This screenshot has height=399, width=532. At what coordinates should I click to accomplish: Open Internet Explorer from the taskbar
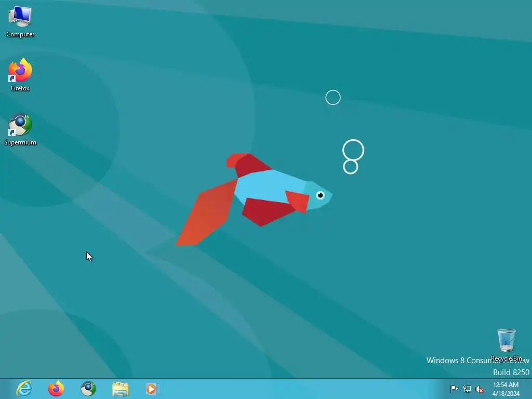[24, 389]
